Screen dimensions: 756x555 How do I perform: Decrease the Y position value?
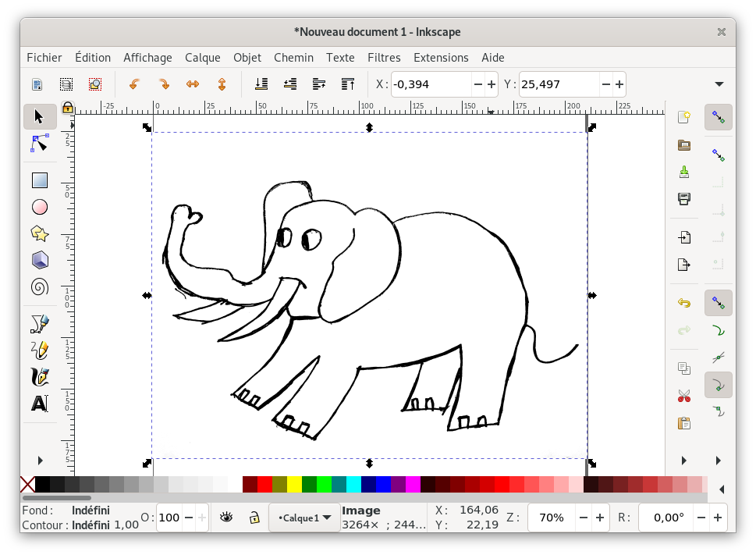[606, 84]
